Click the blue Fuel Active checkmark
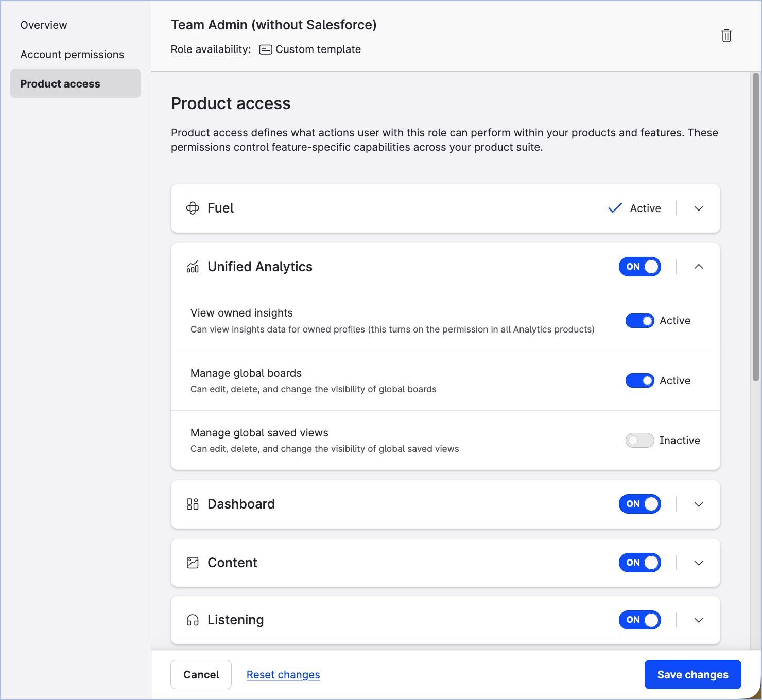Viewport: 762px width, 700px height. coord(615,208)
